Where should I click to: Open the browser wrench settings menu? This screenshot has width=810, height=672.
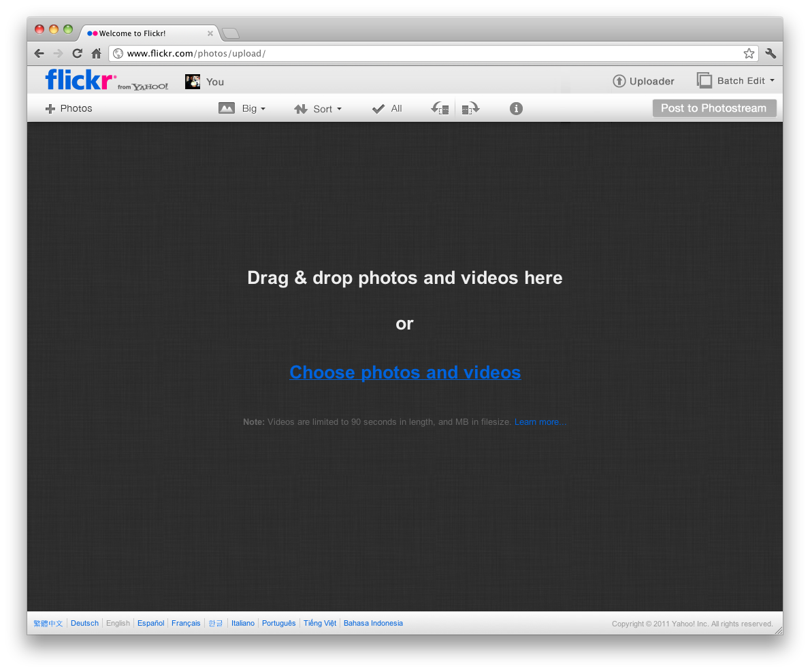[771, 53]
